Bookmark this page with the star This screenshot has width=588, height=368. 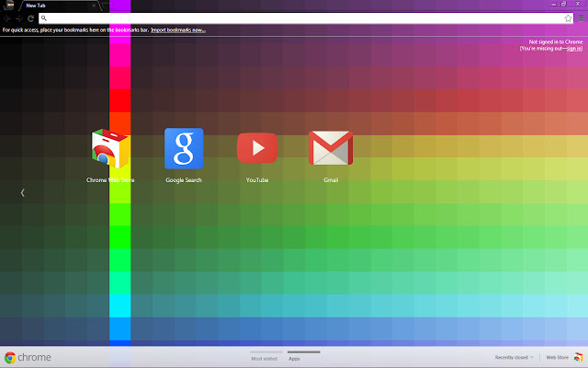coord(568,18)
